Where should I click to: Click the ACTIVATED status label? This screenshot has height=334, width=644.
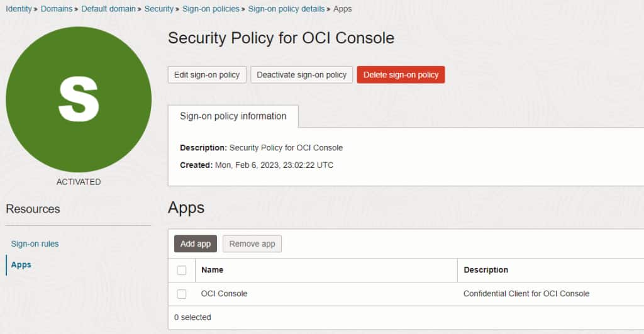pyautogui.click(x=79, y=182)
